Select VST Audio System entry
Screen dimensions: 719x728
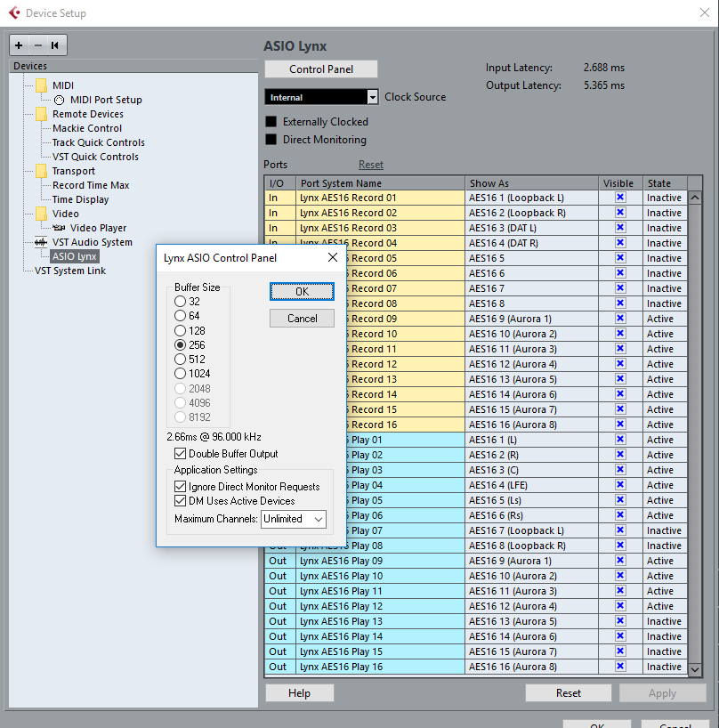pyautogui.click(x=92, y=242)
